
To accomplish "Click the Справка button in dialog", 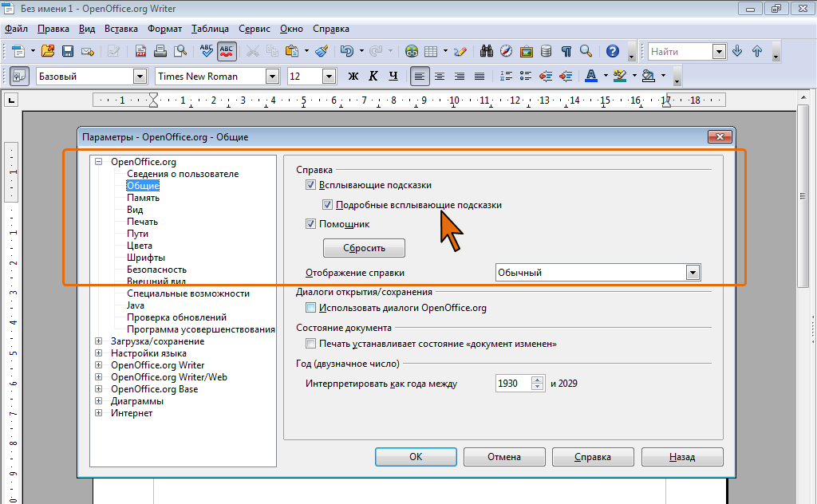I will click(593, 457).
